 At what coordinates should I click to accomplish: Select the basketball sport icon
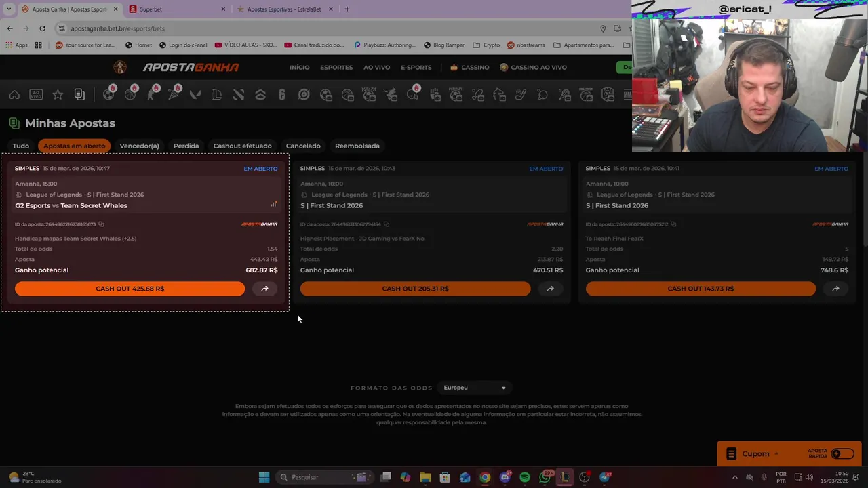coord(130,95)
